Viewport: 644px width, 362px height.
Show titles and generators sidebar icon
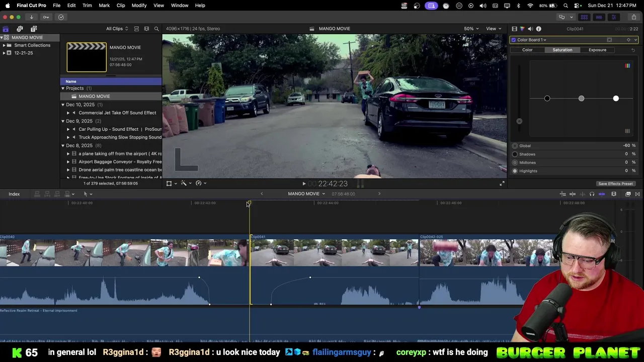coord(34,29)
